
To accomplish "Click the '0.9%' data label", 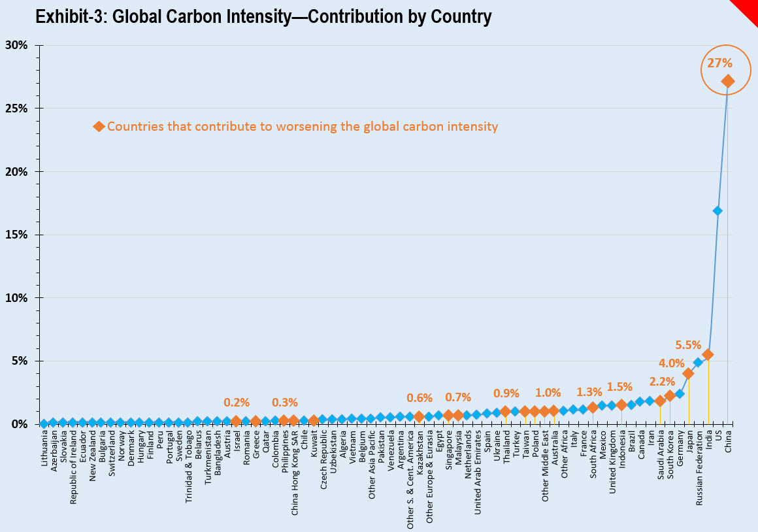I will point(506,393).
